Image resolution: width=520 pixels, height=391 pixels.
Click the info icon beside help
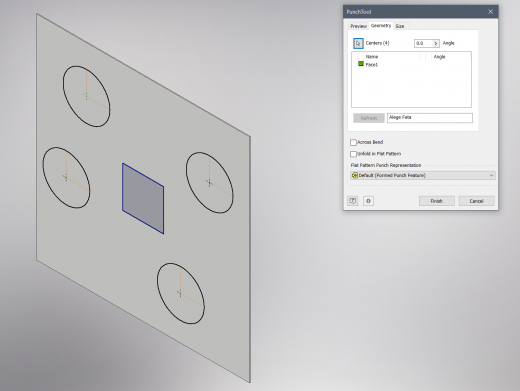coord(368,201)
